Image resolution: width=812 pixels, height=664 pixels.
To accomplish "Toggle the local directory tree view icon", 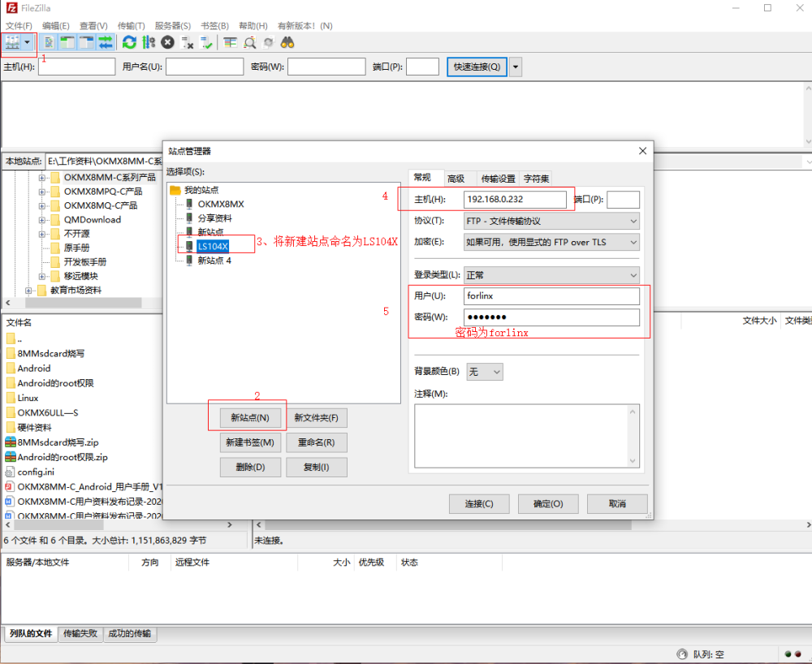I will [67, 42].
